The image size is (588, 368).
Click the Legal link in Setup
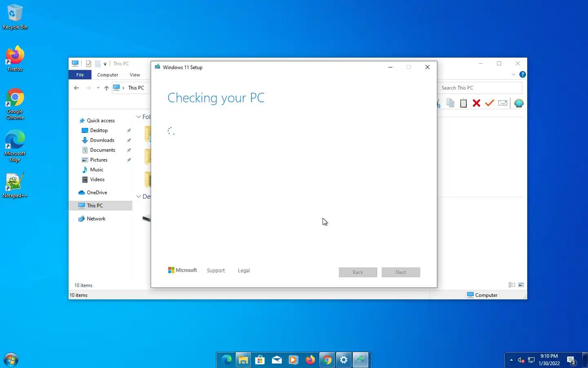click(x=244, y=271)
